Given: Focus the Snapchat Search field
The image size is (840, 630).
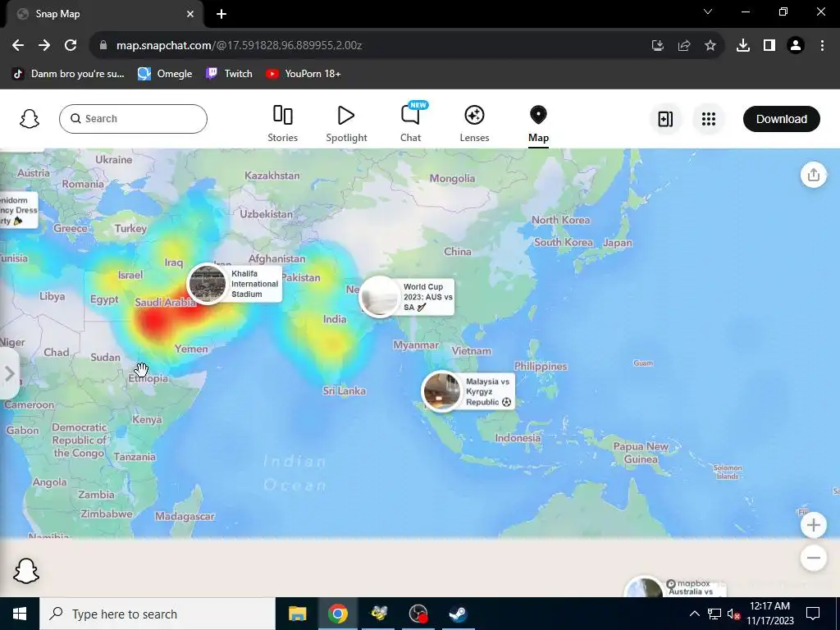Looking at the screenshot, I should tap(134, 119).
